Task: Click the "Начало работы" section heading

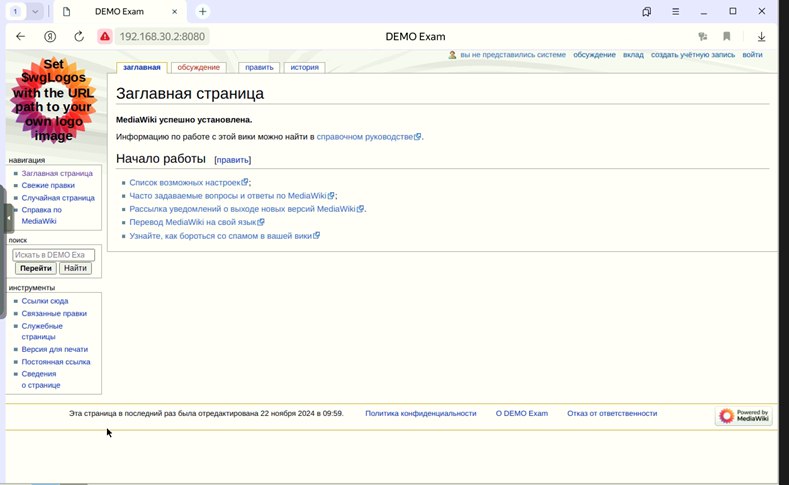Action: coord(161,158)
